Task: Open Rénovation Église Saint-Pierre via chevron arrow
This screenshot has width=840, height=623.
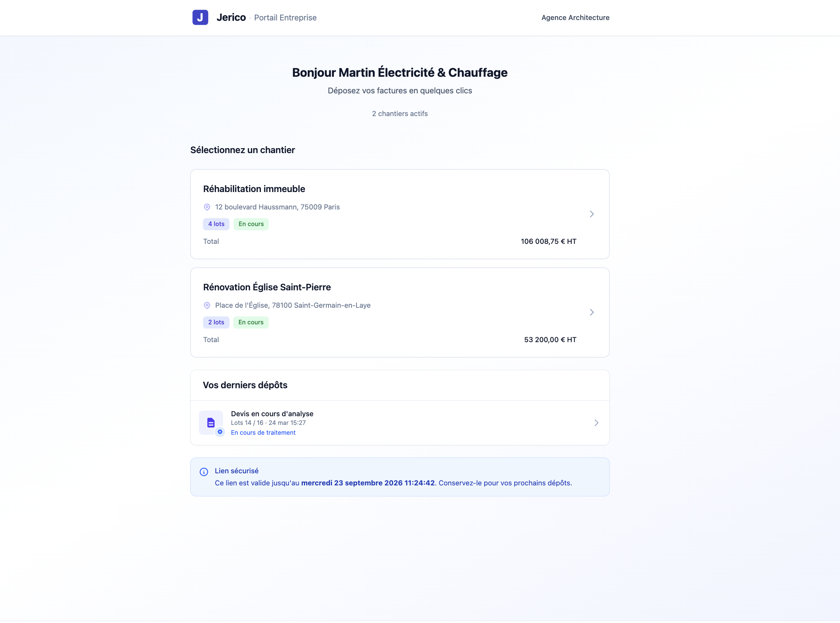Action: pos(592,312)
